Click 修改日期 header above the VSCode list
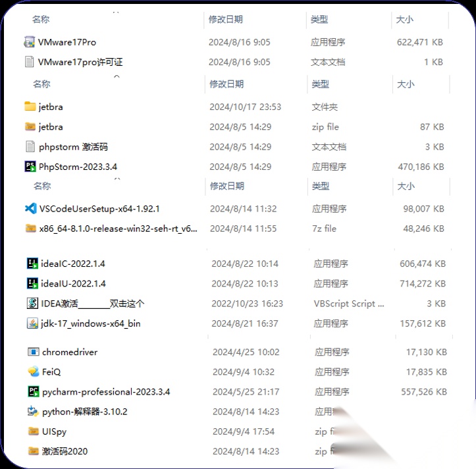The image size is (476, 469). pos(227,186)
